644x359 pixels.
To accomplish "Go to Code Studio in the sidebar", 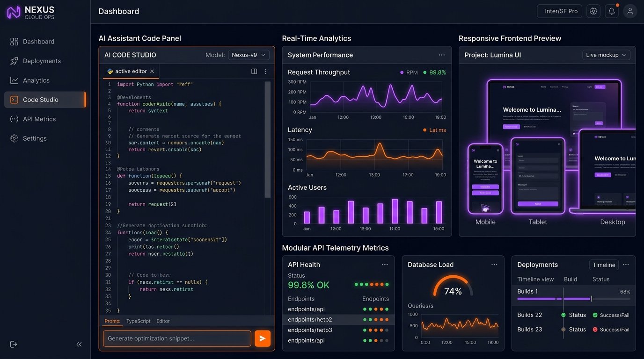I will coord(45,100).
